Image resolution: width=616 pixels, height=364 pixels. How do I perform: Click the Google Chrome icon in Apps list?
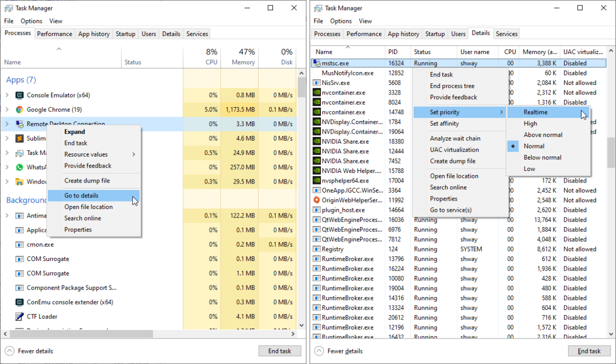click(x=20, y=110)
